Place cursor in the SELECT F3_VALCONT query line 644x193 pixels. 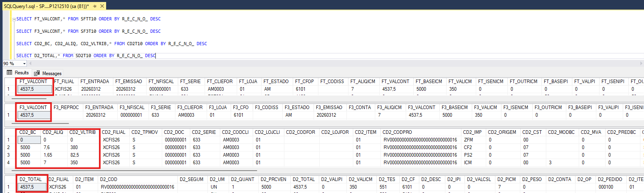point(88,31)
